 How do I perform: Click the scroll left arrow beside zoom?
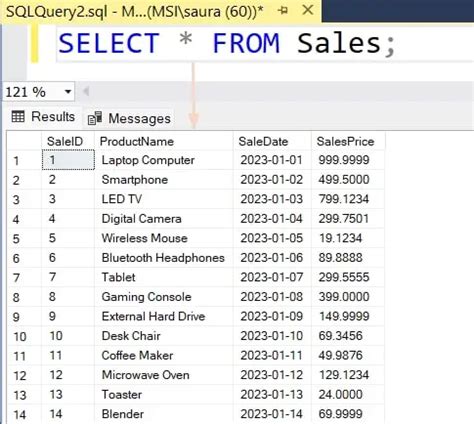point(86,91)
